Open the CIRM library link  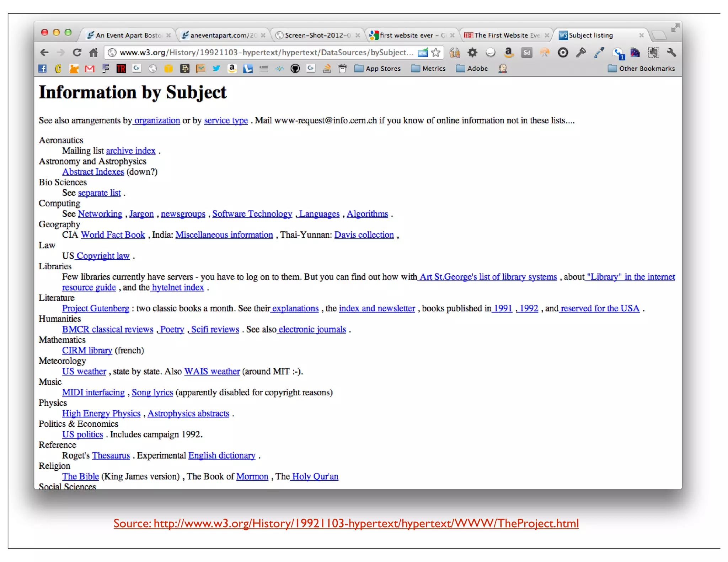[x=87, y=350]
